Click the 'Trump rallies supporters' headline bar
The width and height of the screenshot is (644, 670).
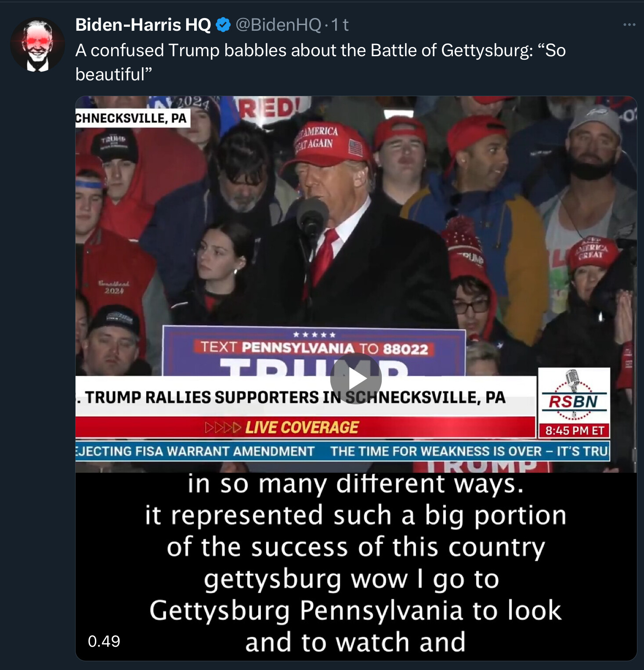click(305, 396)
